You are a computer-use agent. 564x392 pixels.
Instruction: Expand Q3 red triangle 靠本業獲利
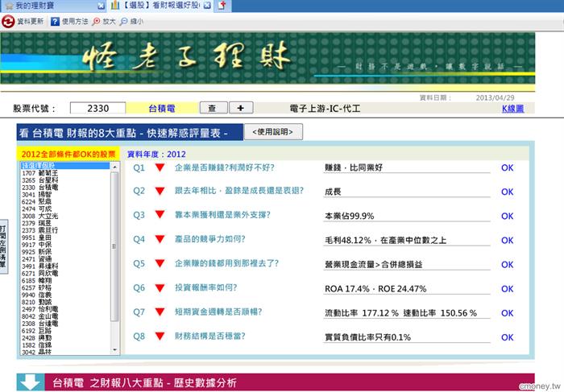(160, 214)
